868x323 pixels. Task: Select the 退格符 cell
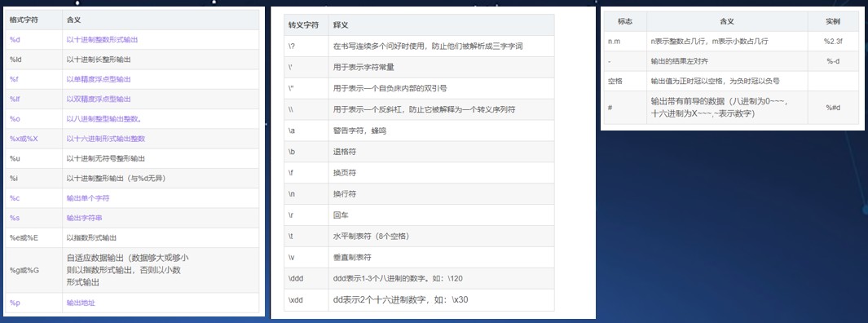[x=441, y=152]
